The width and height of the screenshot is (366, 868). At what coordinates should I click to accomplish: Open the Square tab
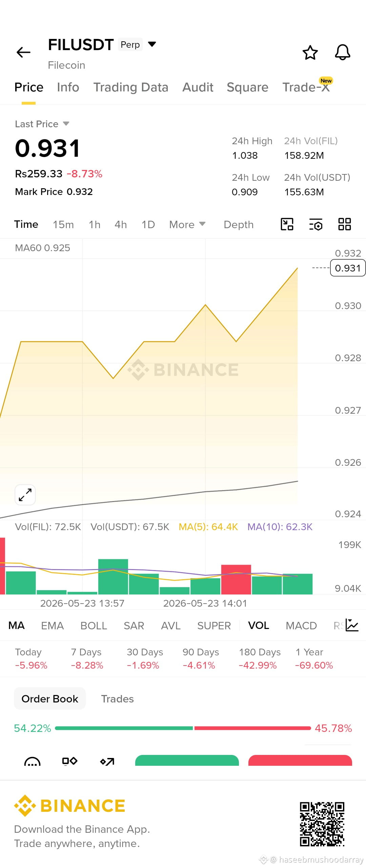247,87
